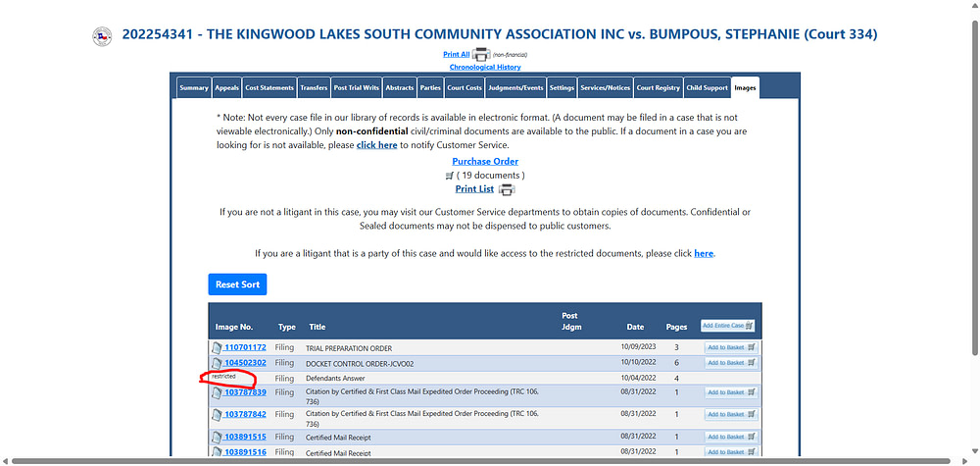Click 'here' link for restricted documents access

[704, 254]
